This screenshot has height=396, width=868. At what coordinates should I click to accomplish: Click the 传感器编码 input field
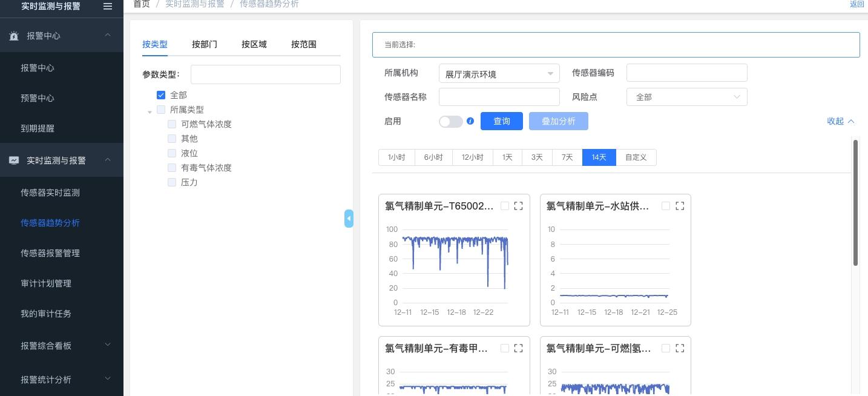[x=686, y=73]
